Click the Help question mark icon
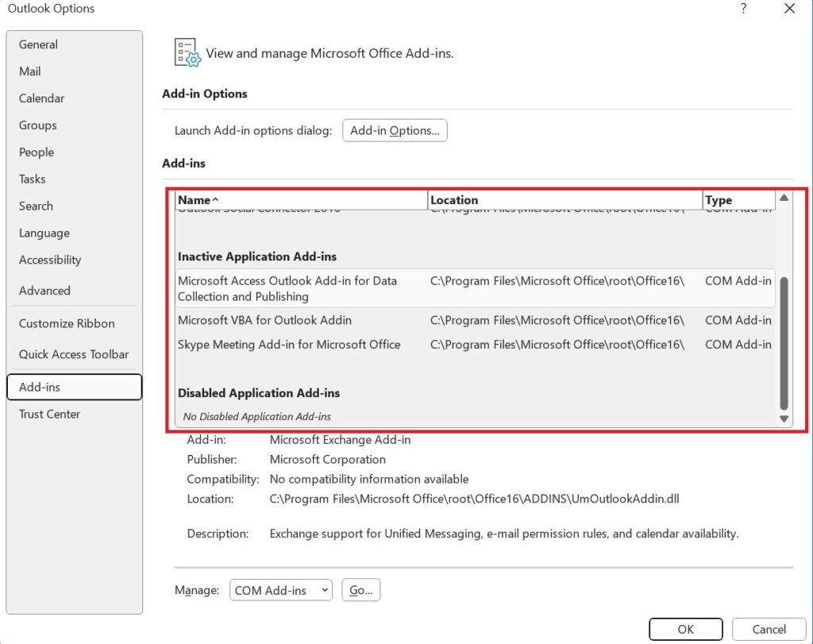 pos(743,9)
